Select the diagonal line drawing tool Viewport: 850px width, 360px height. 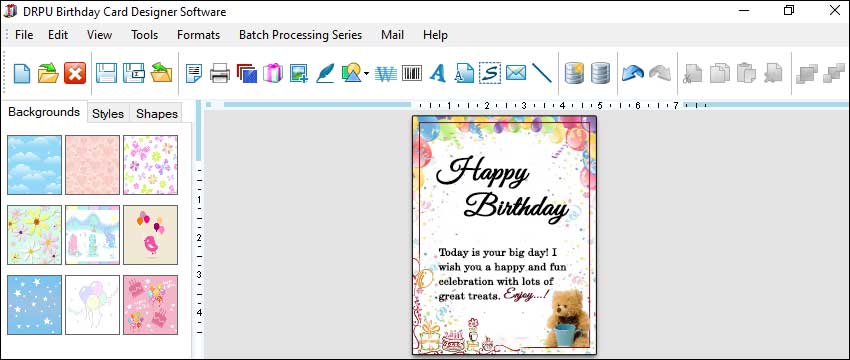click(541, 73)
